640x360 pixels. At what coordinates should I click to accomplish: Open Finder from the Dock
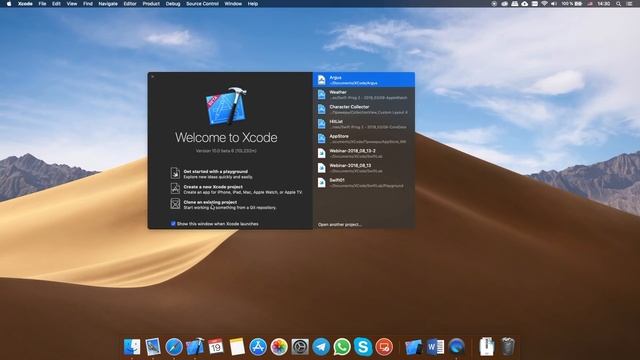pyautogui.click(x=132, y=347)
